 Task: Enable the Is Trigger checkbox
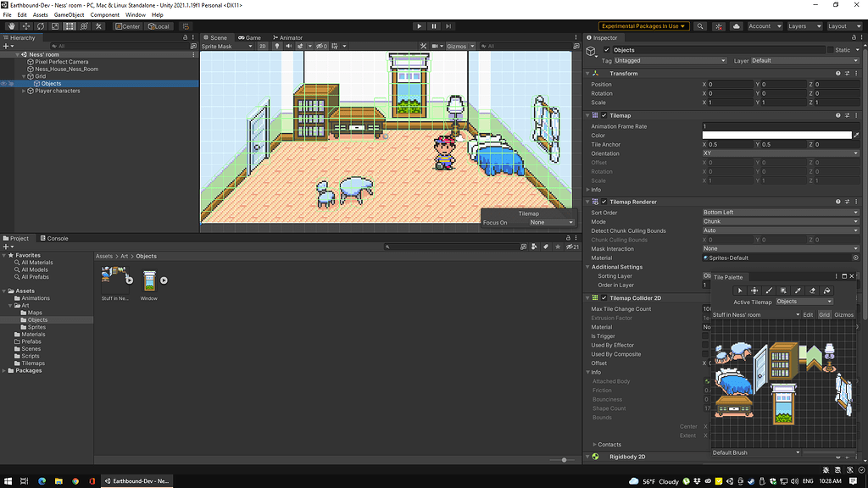706,336
